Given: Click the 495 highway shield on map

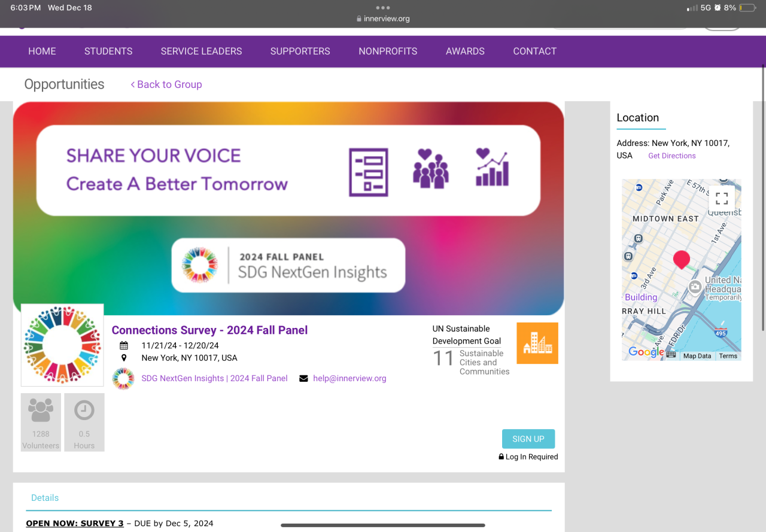Looking at the screenshot, I should (721, 333).
